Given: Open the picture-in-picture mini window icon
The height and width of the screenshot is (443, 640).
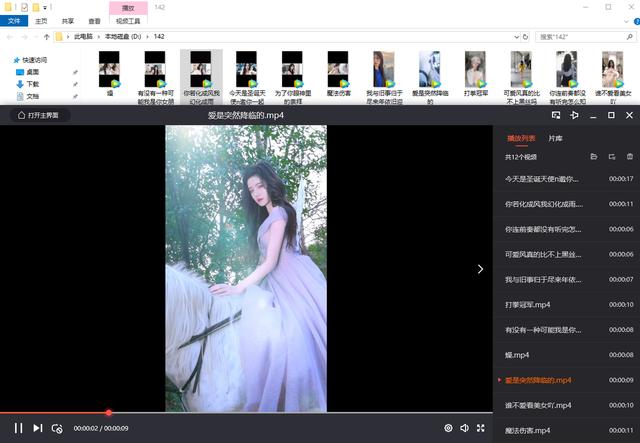Looking at the screenshot, I should coord(556,116).
